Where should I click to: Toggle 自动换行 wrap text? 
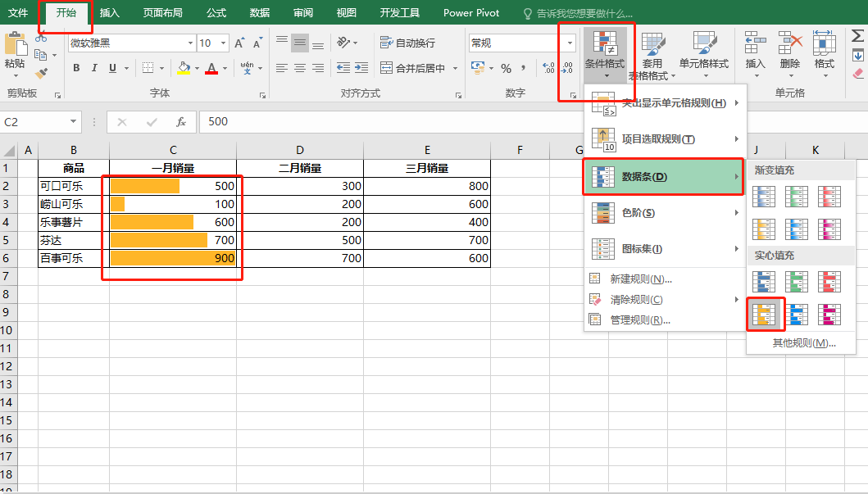pos(407,43)
